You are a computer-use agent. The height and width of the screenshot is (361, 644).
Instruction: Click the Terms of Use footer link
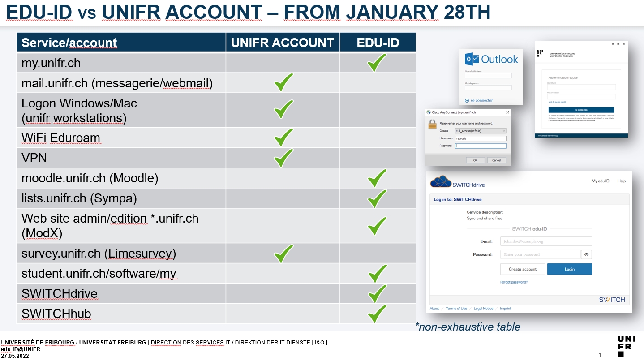point(456,309)
